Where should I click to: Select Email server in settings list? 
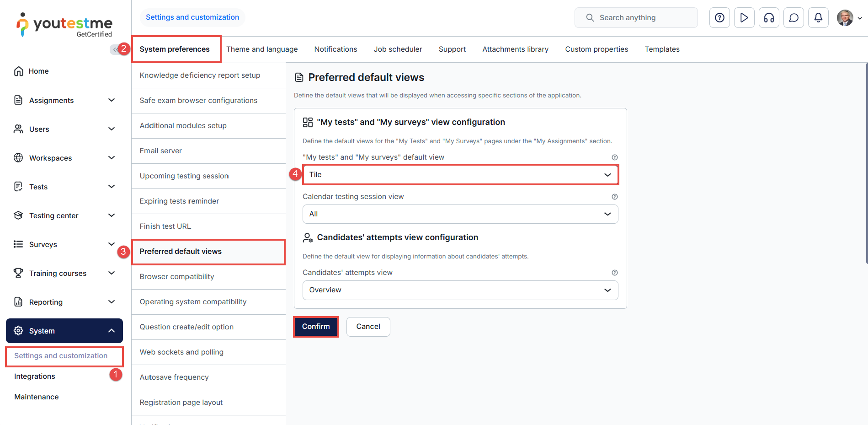(161, 151)
